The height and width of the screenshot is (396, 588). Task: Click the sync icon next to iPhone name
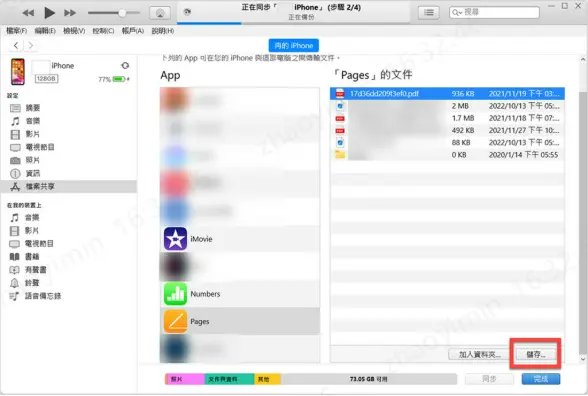125,66
